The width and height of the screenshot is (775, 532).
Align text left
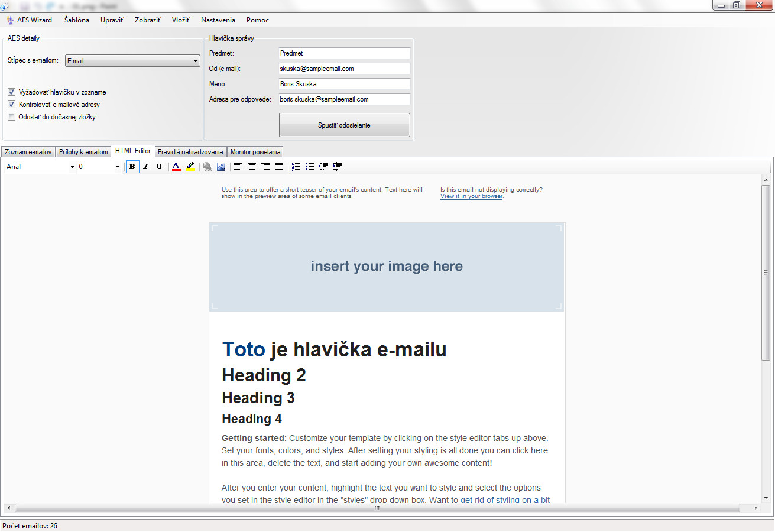[x=238, y=167]
